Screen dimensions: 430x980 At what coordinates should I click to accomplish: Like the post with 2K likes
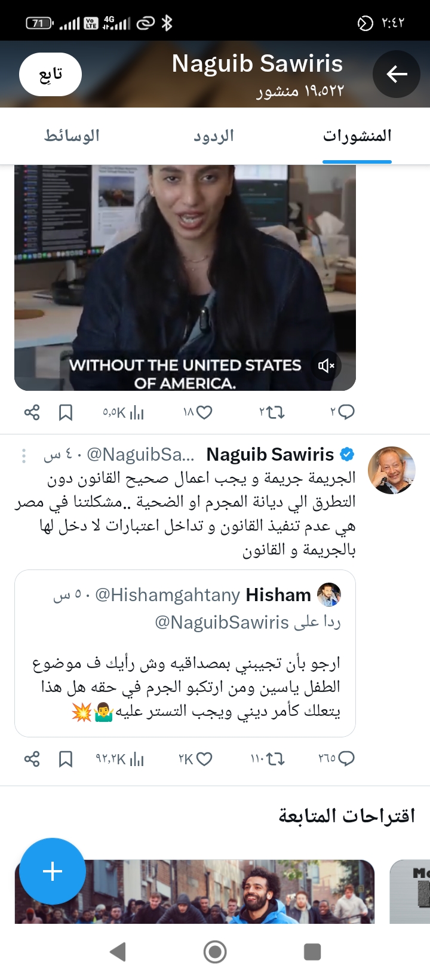pos(204,759)
